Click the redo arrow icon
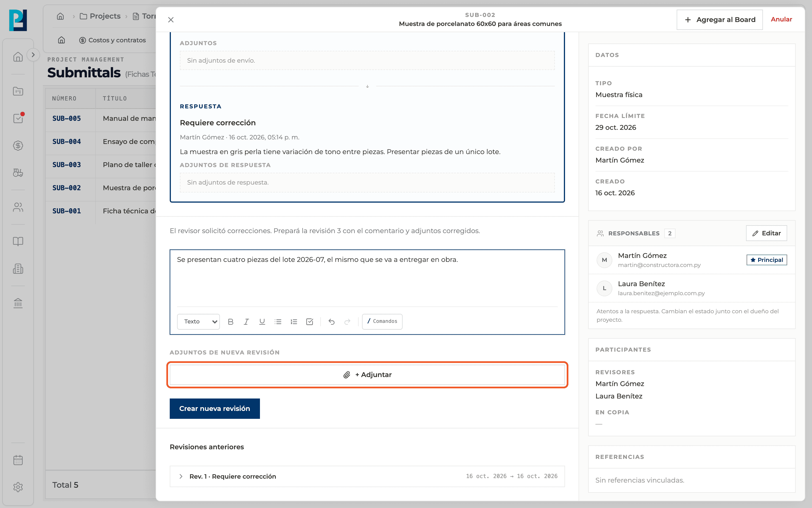Viewport: 812px width, 508px height. pos(347,321)
